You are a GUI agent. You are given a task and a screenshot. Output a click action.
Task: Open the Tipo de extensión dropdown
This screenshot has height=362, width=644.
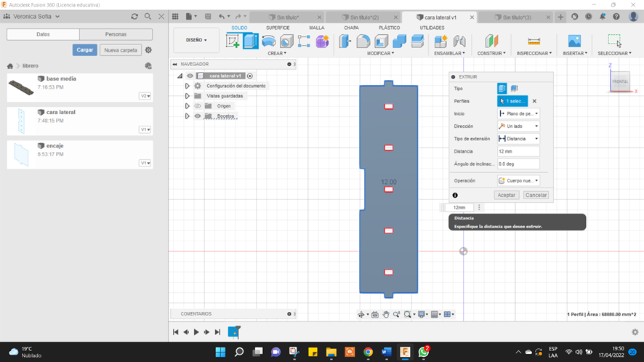518,139
